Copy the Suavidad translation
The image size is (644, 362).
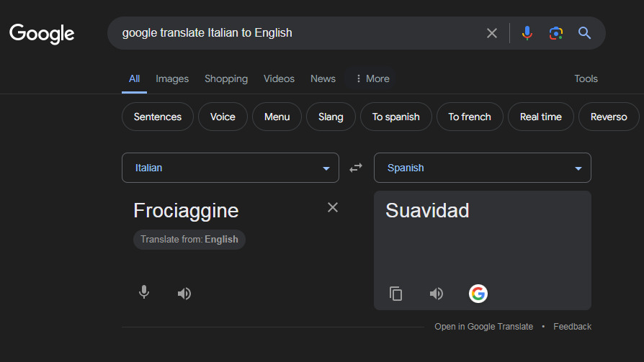395,294
